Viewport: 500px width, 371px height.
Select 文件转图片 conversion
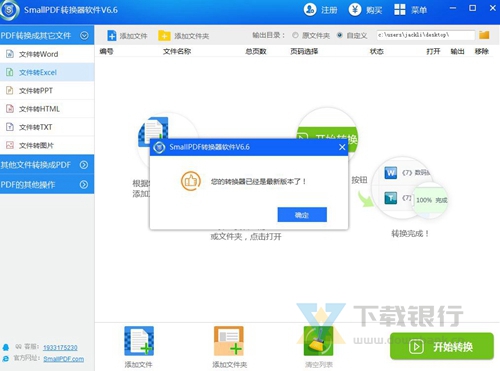pos(47,145)
